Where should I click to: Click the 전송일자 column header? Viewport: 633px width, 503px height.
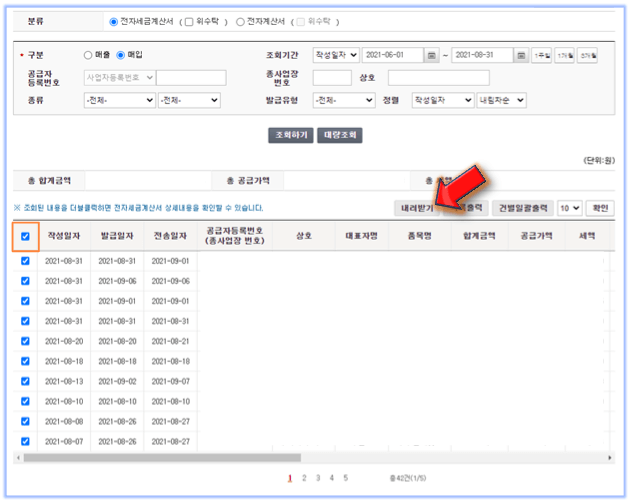tap(170, 236)
